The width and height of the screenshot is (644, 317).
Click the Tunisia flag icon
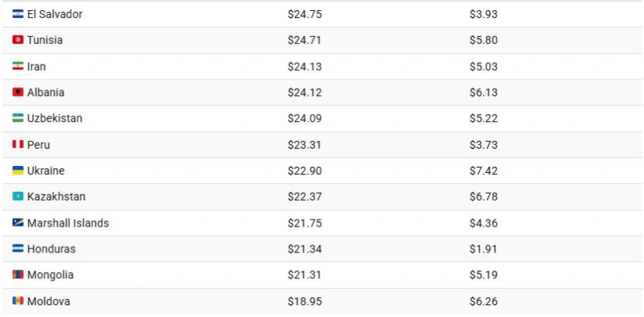(x=18, y=40)
